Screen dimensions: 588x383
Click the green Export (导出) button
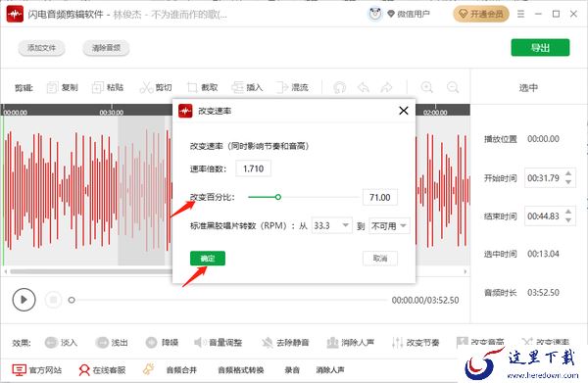point(540,48)
